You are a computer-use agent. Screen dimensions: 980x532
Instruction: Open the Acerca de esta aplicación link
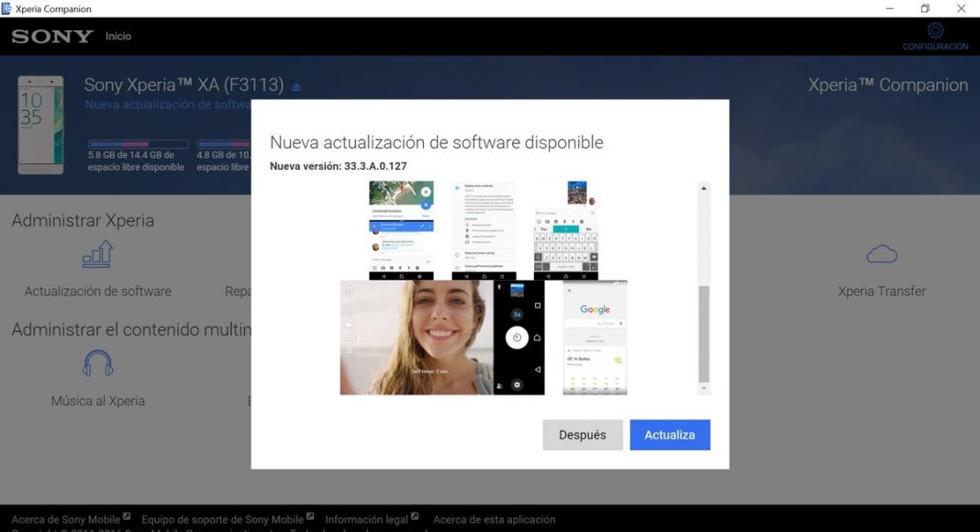(x=494, y=519)
